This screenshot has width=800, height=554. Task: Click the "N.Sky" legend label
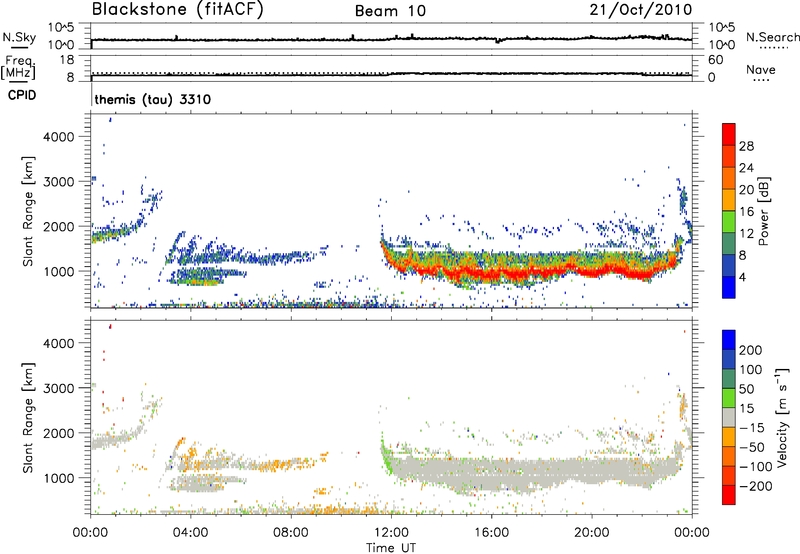(x=19, y=37)
